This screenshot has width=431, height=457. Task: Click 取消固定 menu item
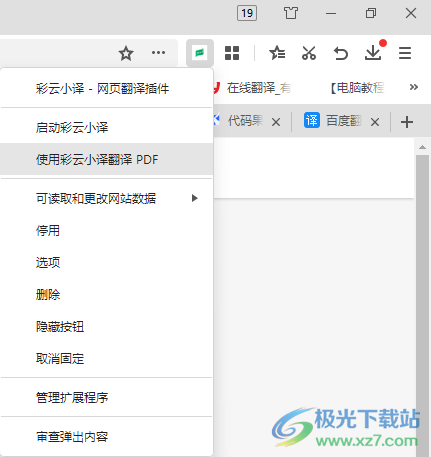coord(107,359)
